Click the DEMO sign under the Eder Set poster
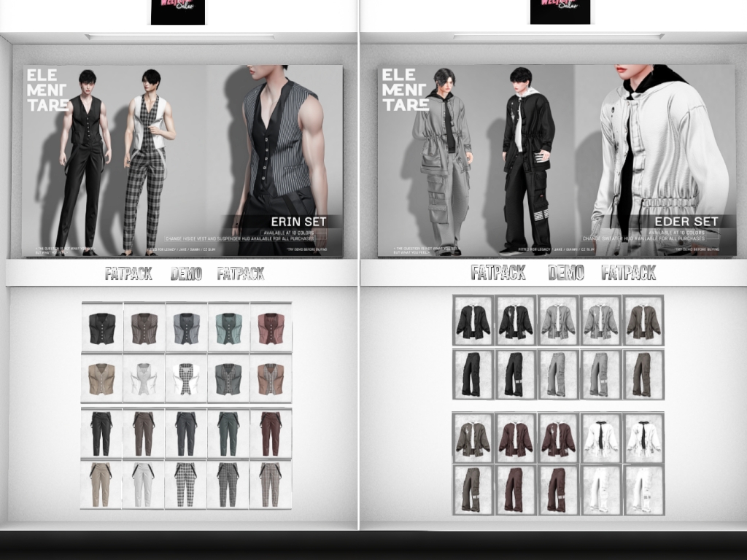Image resolution: width=747 pixels, height=560 pixels. point(565,273)
